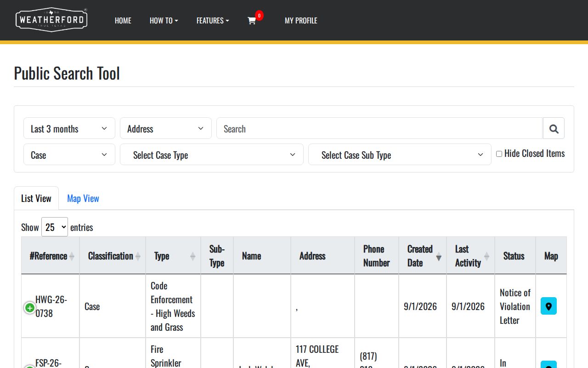Select the List View tab
The image size is (588, 368).
point(36,198)
